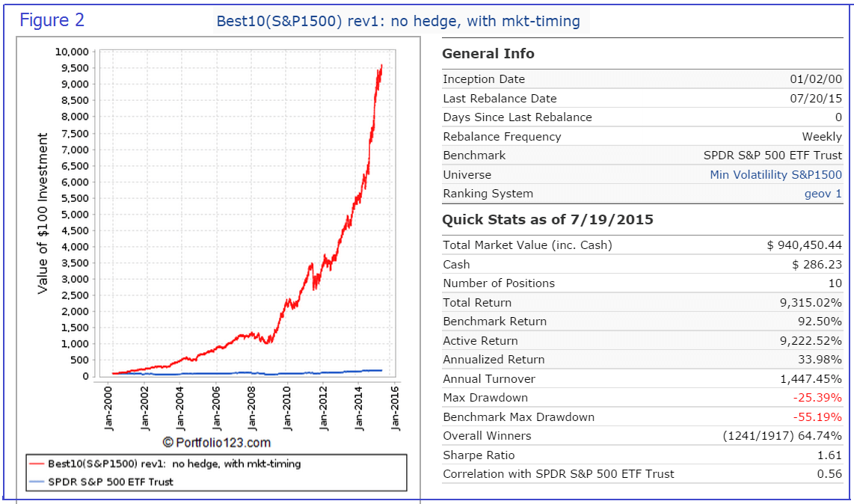Select the Benchmark Return value 92.50%
854x504 pixels.
point(820,322)
